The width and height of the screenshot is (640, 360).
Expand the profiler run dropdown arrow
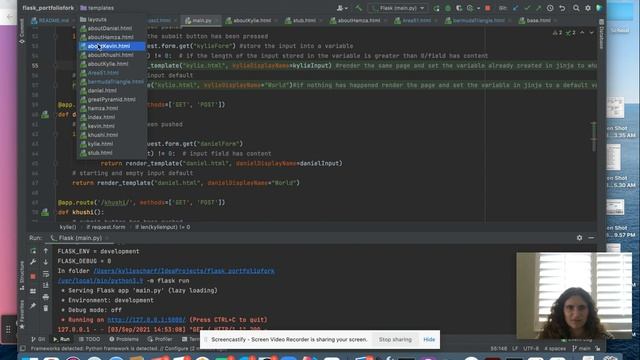tap(478, 8)
